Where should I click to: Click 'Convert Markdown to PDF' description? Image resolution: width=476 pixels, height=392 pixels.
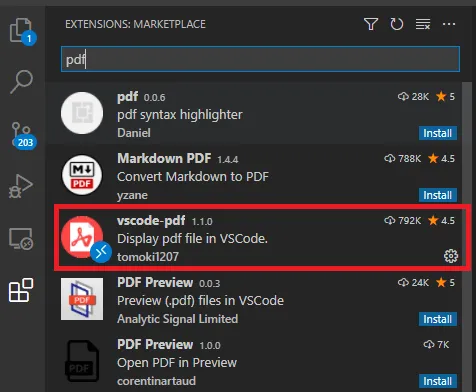click(x=193, y=177)
